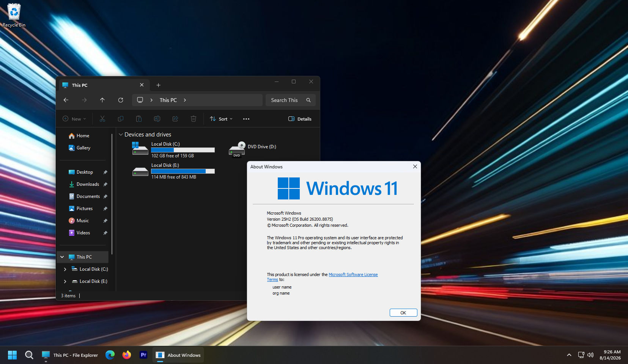Viewport: 628px width, 364px height.
Task: Unpin Music from Quick access
Action: 105,221
